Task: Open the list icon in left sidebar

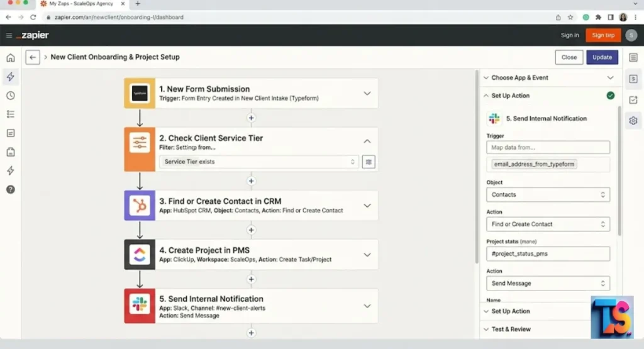Action: click(x=11, y=114)
